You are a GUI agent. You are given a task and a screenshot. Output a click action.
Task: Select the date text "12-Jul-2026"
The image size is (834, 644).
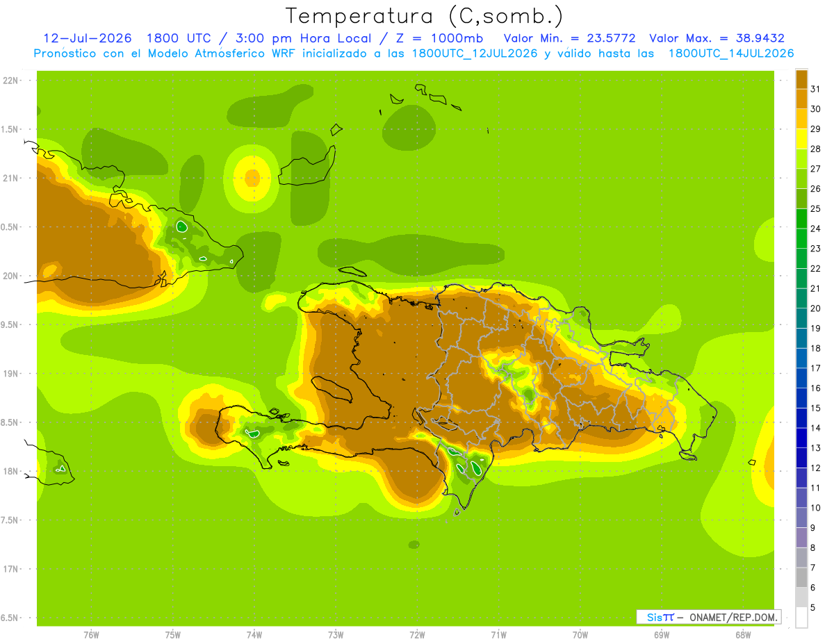coord(88,38)
